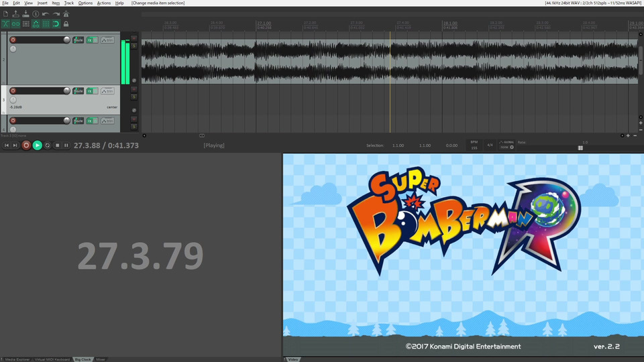Toggle ripple editing toolbar icon
The height and width of the screenshot is (362, 644).
25,24
